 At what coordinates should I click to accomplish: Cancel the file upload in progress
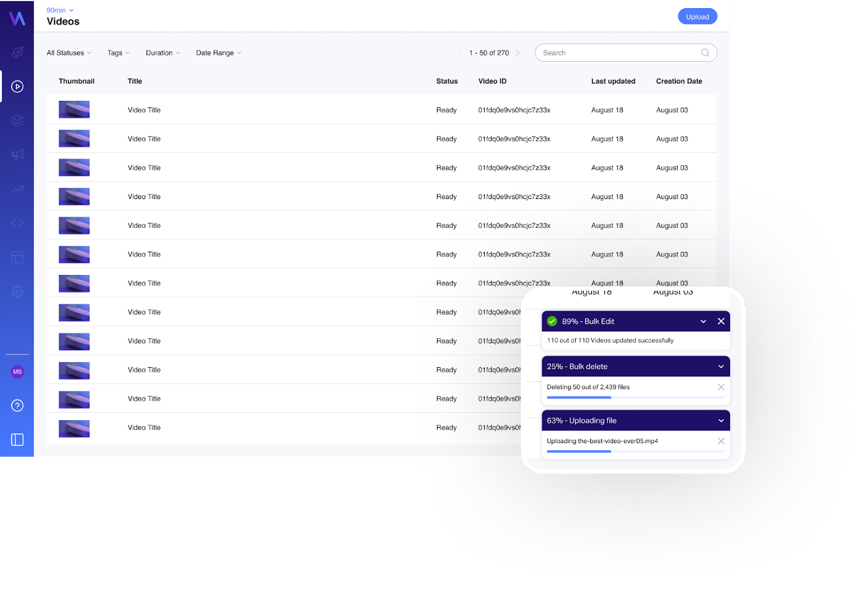[x=721, y=441]
